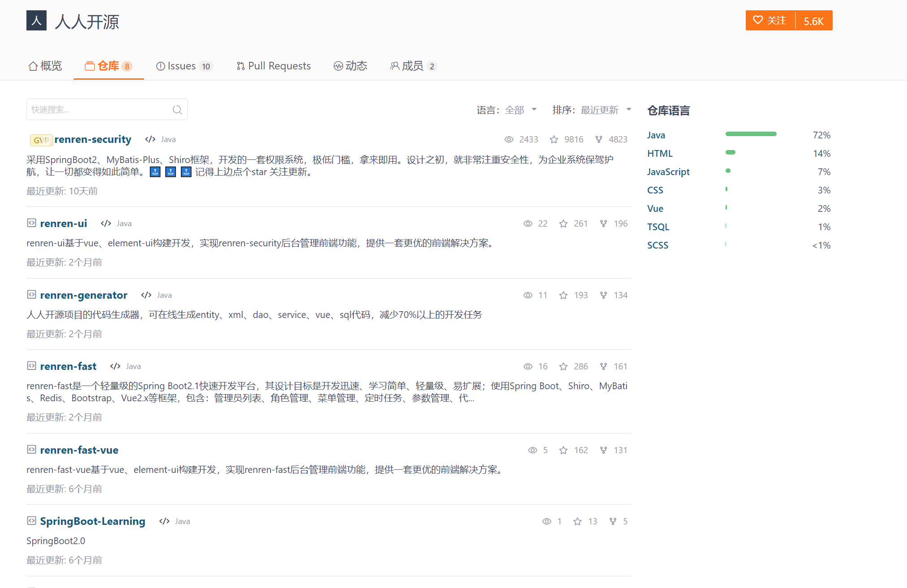The image size is (907, 588).
Task: Click the repository icon before renren-fast-vue
Action: coord(31,449)
